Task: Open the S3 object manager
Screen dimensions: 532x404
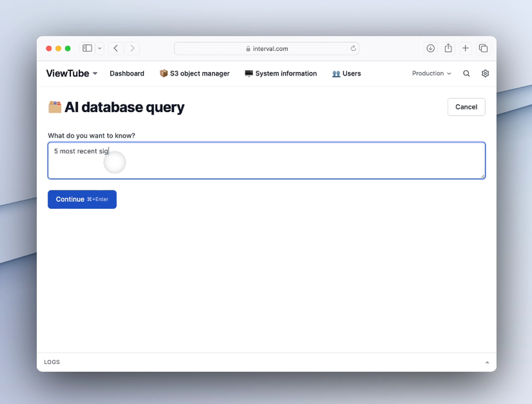Action: coord(194,73)
